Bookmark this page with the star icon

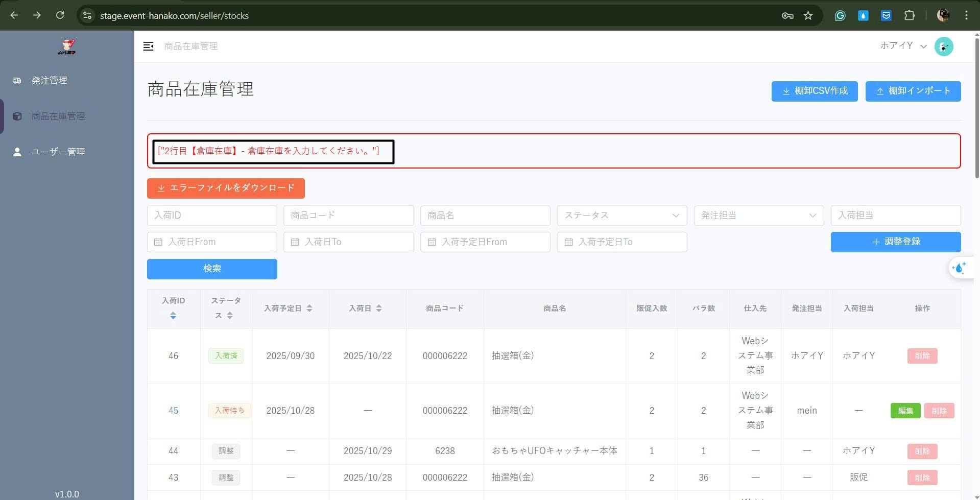808,15
